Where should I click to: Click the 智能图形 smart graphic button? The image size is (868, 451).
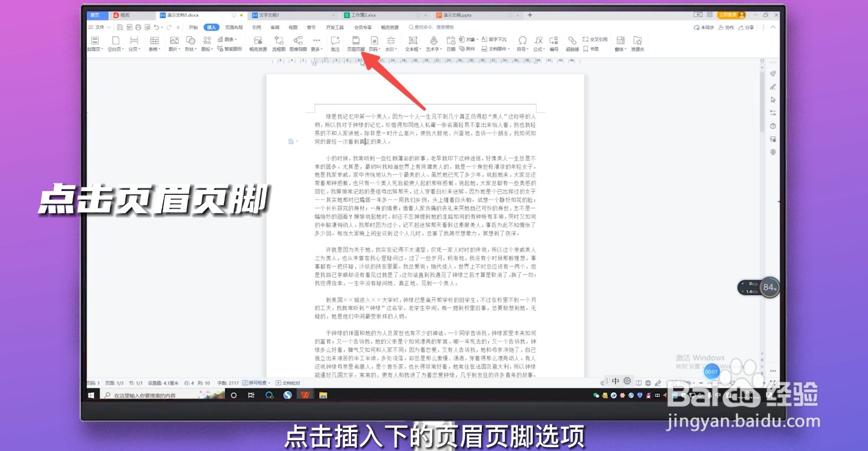tap(230, 49)
